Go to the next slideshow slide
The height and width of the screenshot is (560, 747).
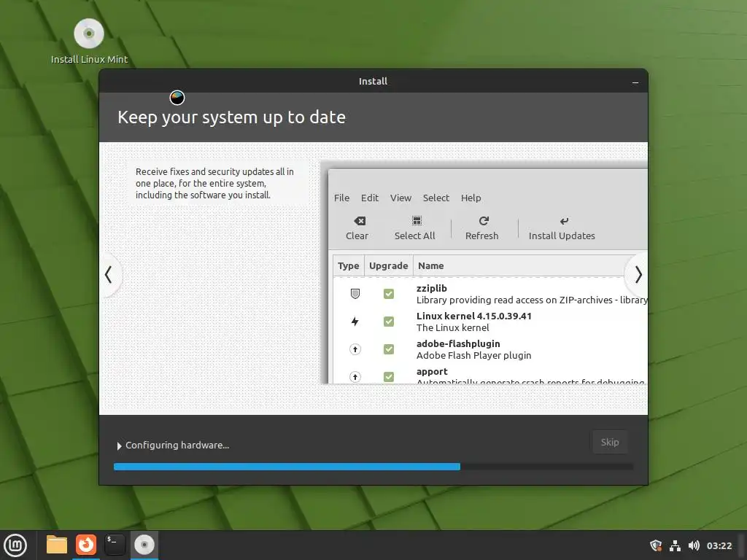pyautogui.click(x=638, y=274)
